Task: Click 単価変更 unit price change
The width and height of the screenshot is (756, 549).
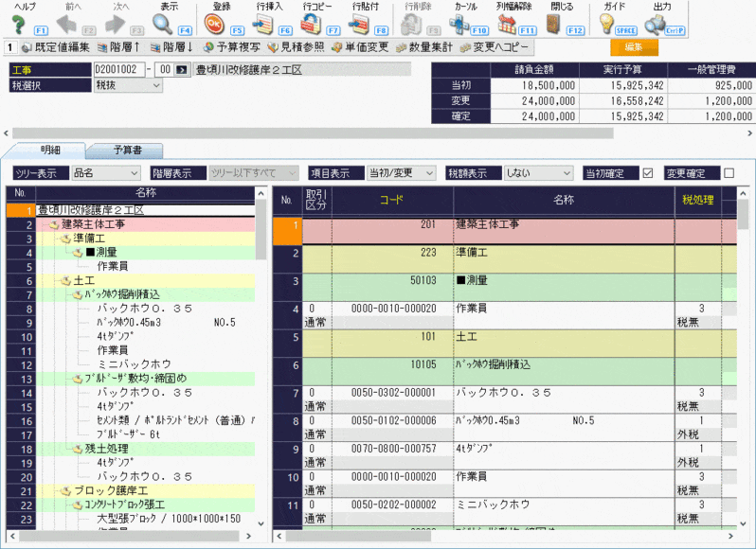Action: pos(360,47)
